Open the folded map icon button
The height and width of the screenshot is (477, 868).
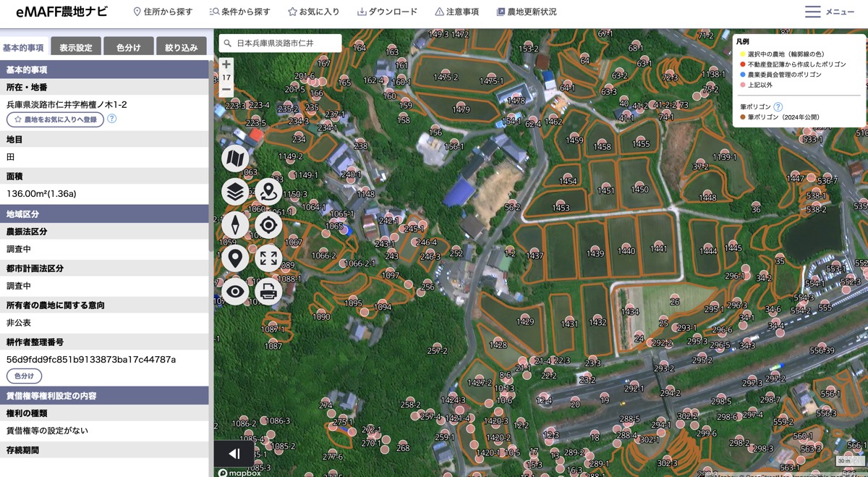click(235, 159)
